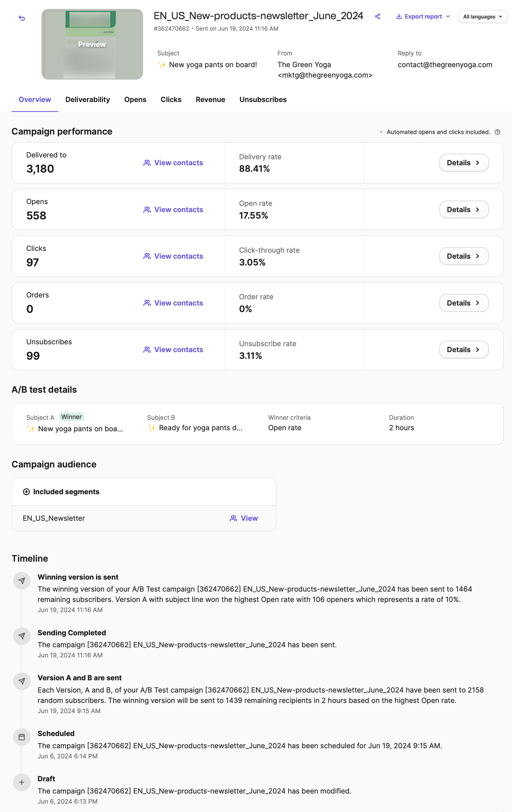
Task: Open Details for Delivery rate
Action: click(x=463, y=163)
